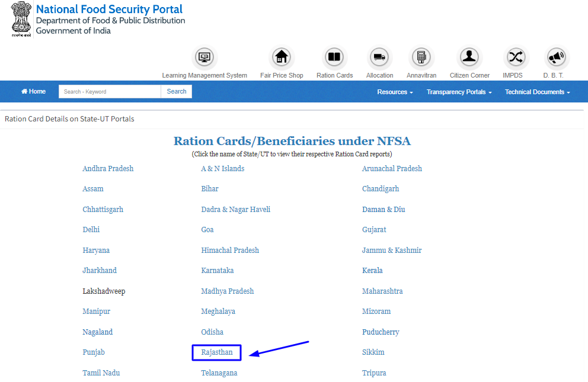
Task: Open Andhra Pradesh ration card report
Action: pos(108,169)
